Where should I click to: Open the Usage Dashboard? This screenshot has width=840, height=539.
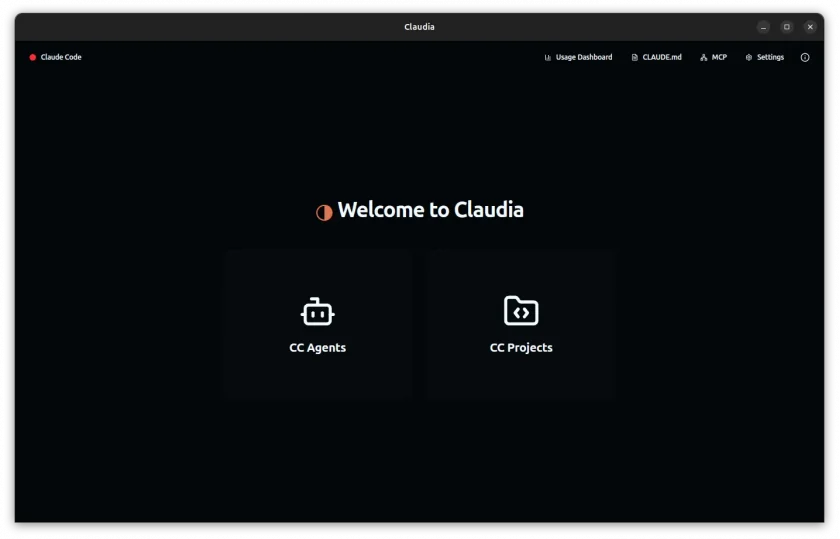pyautogui.click(x=578, y=57)
